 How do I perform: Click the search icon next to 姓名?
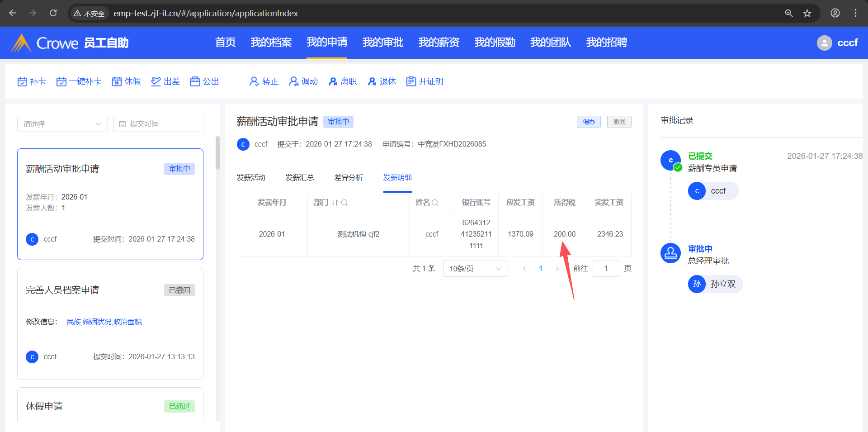435,203
